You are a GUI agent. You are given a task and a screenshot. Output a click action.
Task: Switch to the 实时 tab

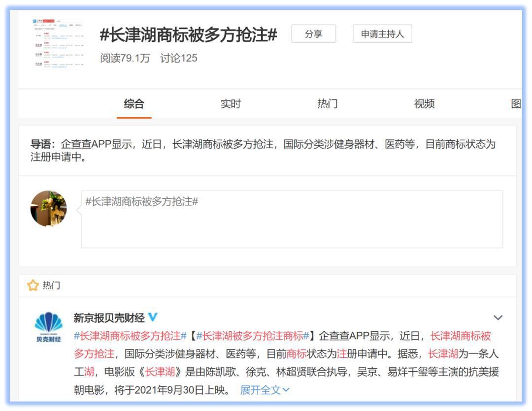[x=232, y=104]
